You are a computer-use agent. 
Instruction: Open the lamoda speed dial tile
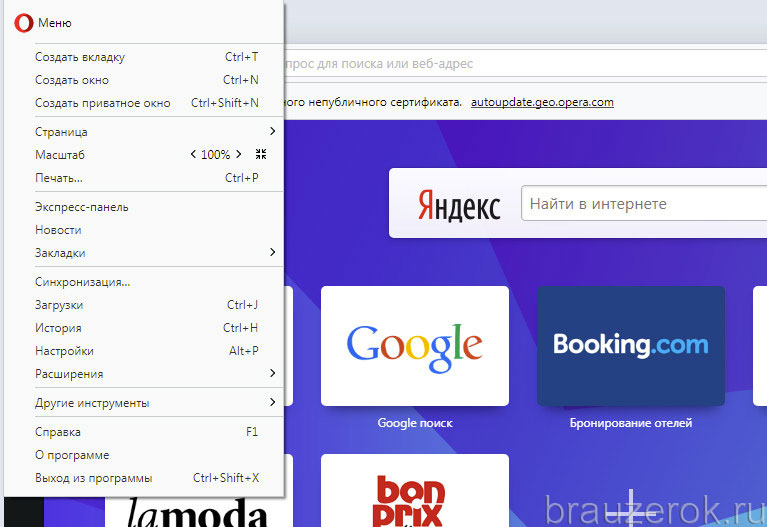click(199, 511)
